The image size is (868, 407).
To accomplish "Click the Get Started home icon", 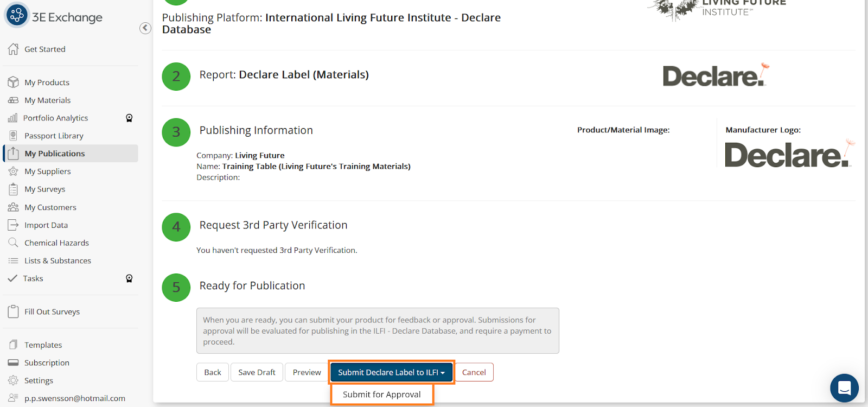I will pos(14,49).
